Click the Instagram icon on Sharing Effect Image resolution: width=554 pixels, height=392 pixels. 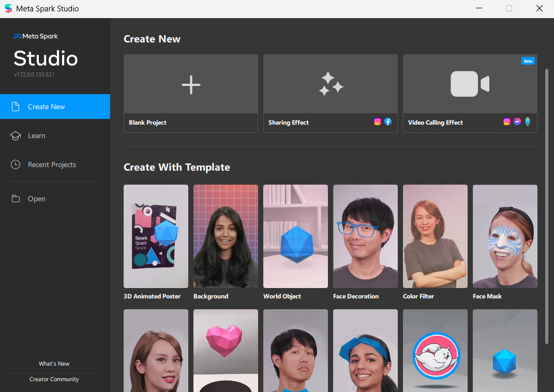378,122
